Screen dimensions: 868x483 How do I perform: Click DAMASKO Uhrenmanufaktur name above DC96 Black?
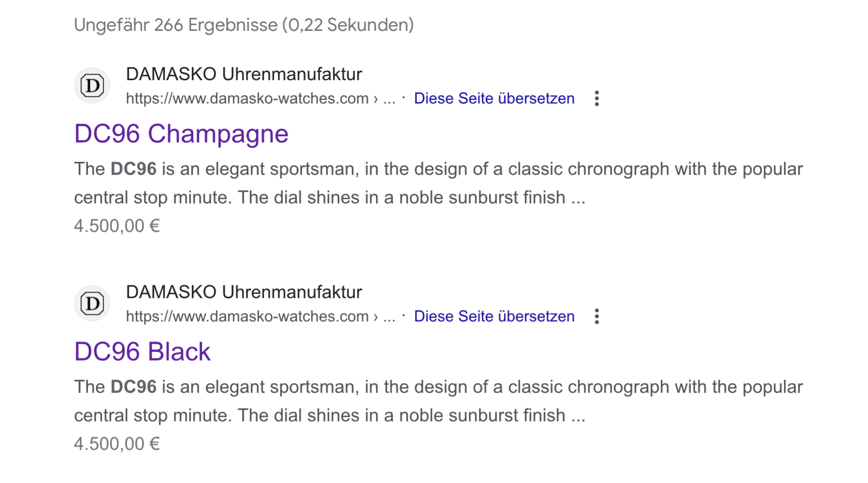(244, 293)
